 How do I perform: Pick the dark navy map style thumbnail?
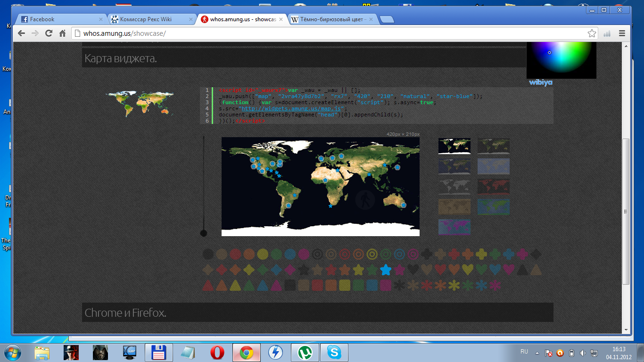[x=454, y=166]
